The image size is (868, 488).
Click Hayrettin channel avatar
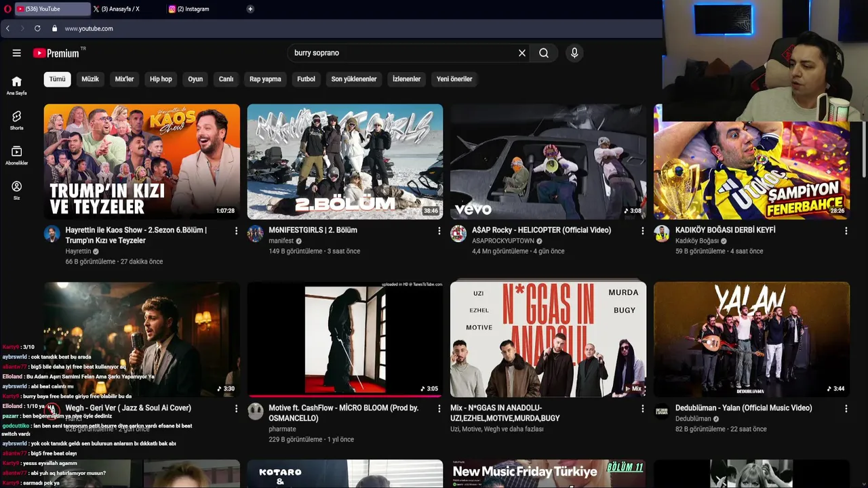(52, 234)
